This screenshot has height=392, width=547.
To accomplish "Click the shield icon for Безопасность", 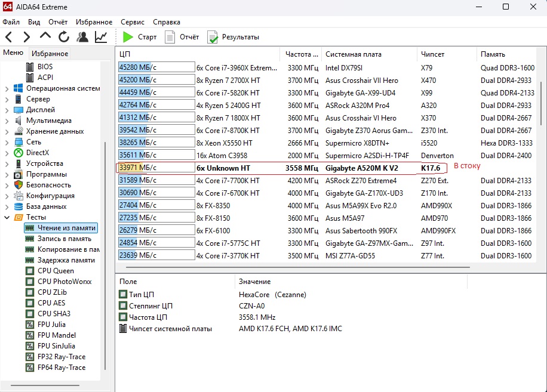I will coord(18,185).
